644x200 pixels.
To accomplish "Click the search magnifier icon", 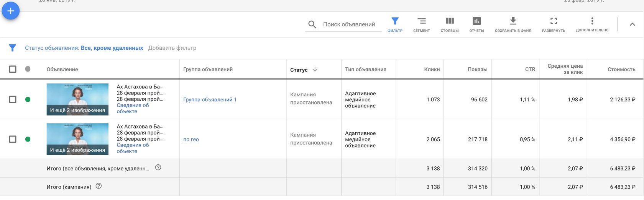I will tap(312, 24).
